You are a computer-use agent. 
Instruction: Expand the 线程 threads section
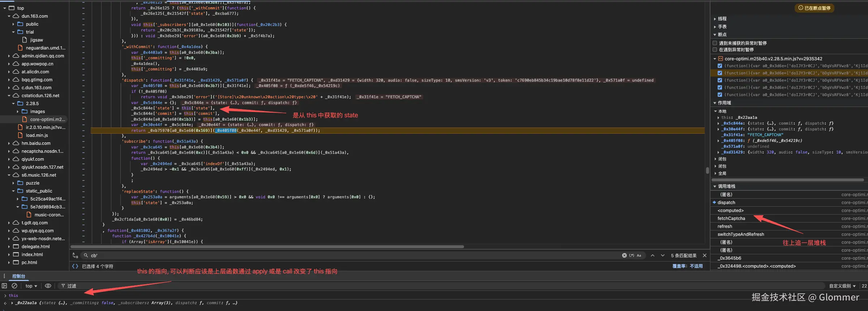tap(715, 19)
